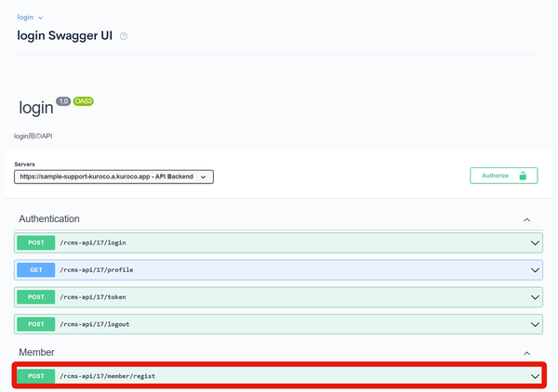This screenshot has height=392, width=558.
Task: Click the Member section heading
Action: click(36, 352)
